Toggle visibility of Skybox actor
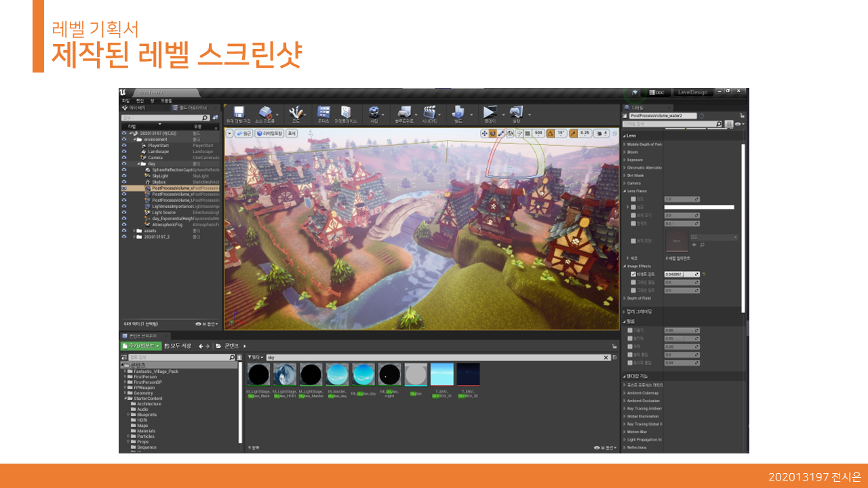The height and width of the screenshot is (488, 868). click(x=124, y=182)
